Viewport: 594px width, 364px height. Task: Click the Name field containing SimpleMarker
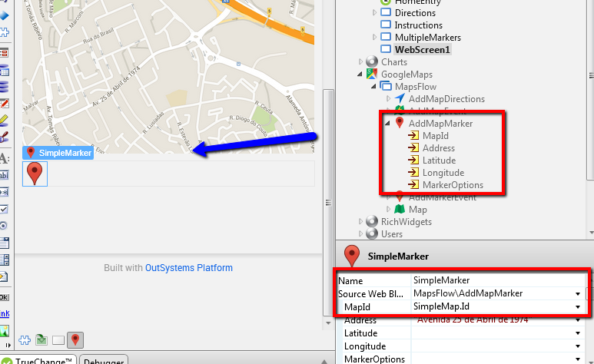492,280
